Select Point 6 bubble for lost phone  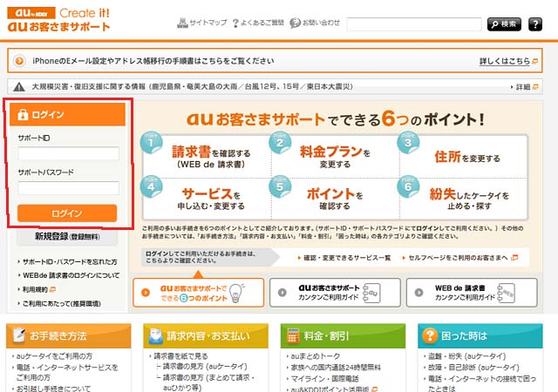408,186
